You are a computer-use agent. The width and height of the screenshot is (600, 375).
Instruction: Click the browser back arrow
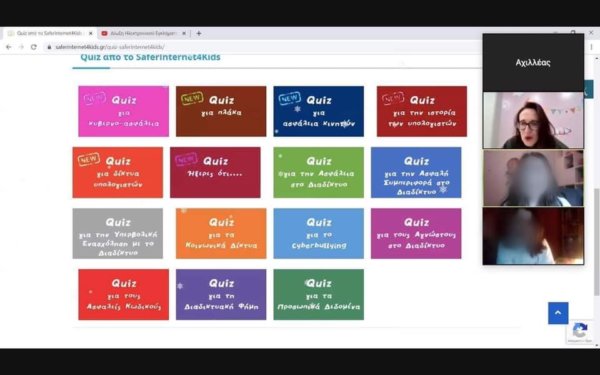pos(8,47)
